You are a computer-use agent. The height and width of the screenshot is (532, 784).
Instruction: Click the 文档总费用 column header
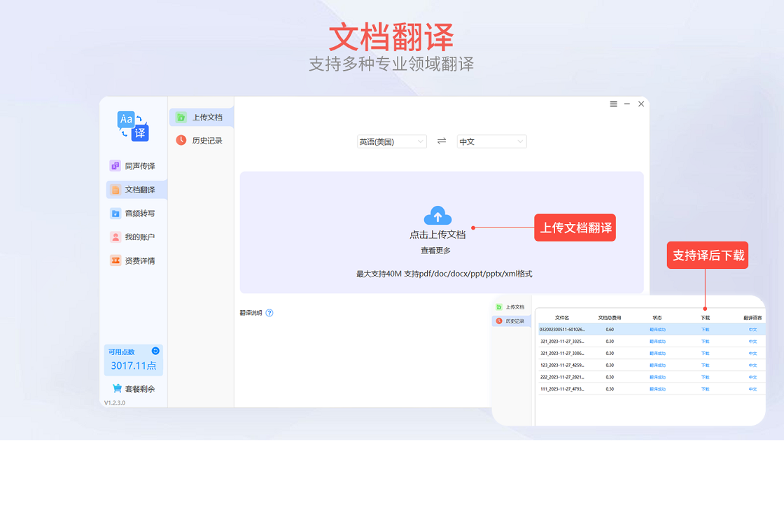[610, 318]
